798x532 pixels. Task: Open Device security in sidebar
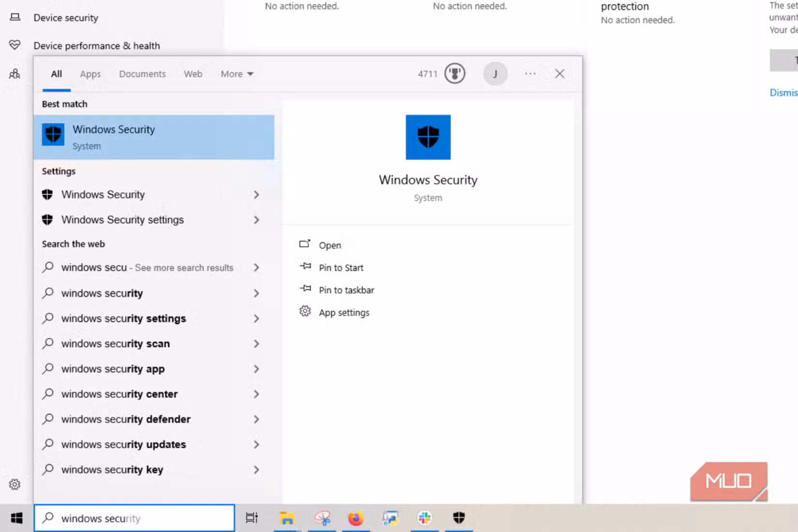pyautogui.click(x=66, y=18)
